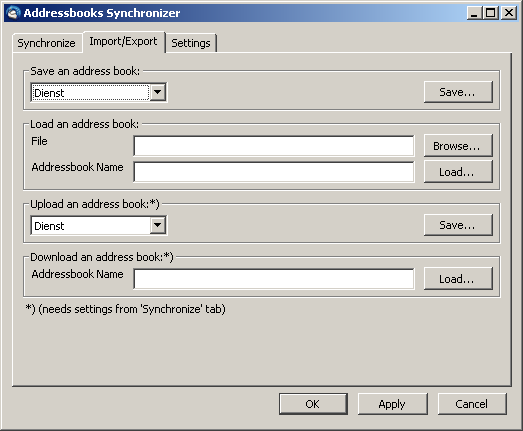Confirm with the OK button
523x431 pixels.
(313, 404)
